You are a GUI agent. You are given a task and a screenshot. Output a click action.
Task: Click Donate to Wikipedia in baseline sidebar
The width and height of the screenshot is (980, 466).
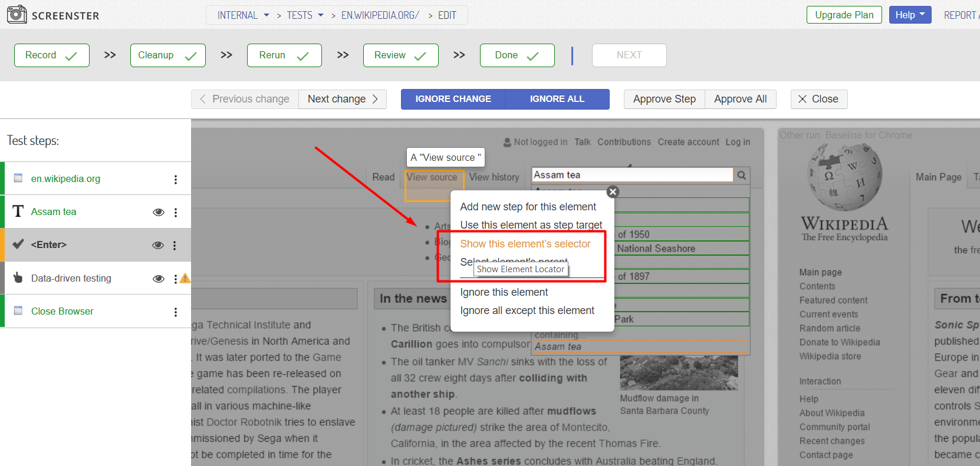coord(840,342)
